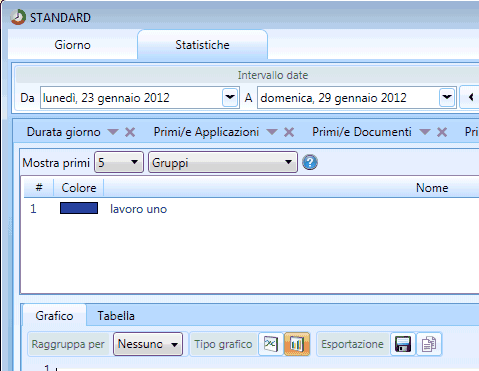The height and width of the screenshot is (371, 479).
Task: Select the Tabella tab
Action: (x=116, y=315)
